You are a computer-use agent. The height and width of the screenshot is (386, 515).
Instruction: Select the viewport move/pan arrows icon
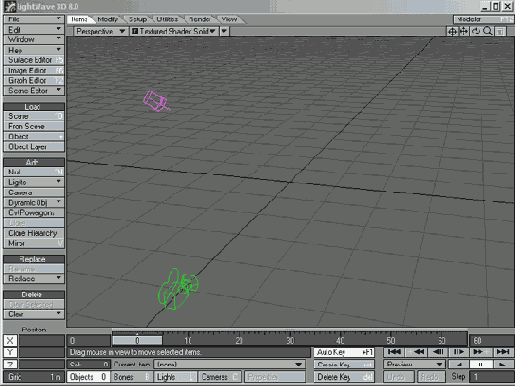pyautogui.click(x=464, y=31)
